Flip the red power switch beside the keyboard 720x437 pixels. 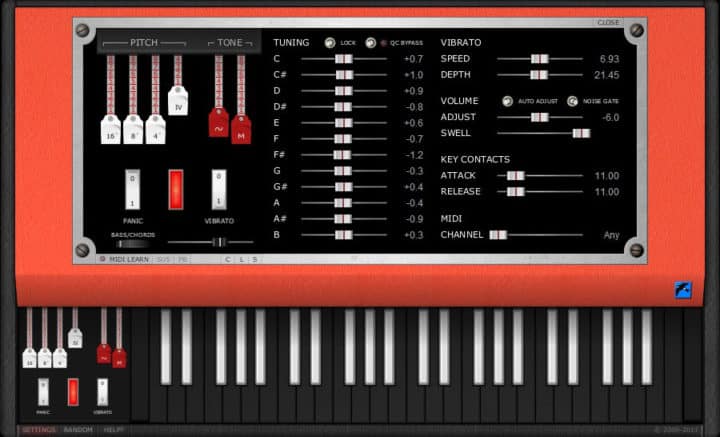coord(73,392)
